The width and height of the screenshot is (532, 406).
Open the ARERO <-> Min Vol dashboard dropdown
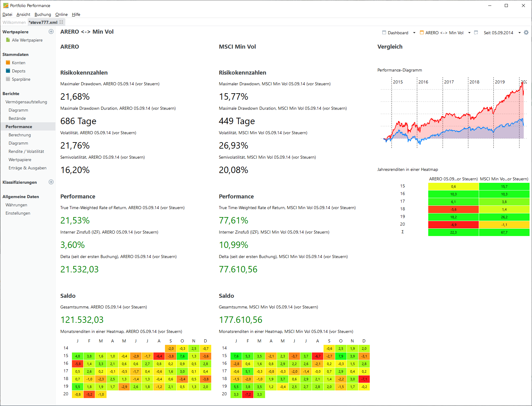(469, 33)
